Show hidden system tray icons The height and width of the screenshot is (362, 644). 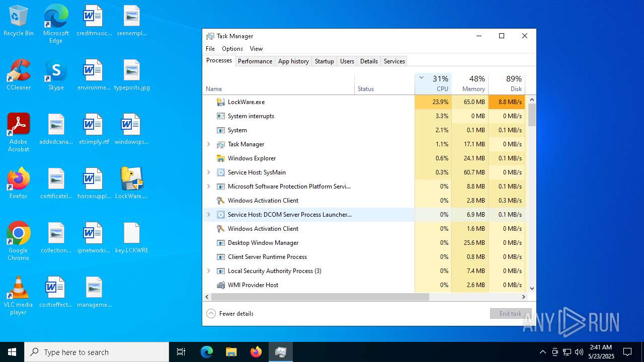coord(542,352)
